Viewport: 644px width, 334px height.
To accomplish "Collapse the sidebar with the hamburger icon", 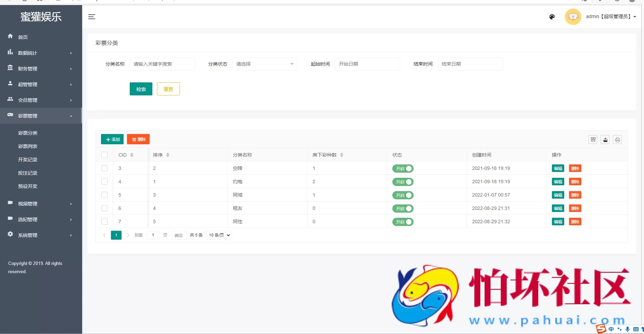I will [x=91, y=16].
